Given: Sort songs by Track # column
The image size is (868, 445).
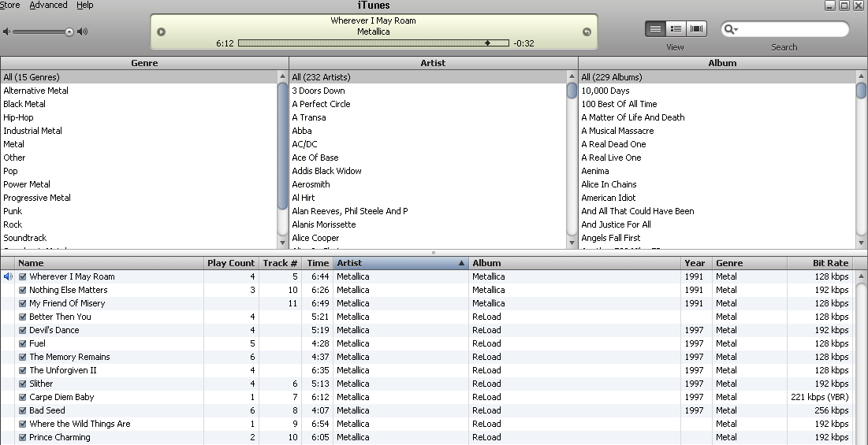Looking at the screenshot, I should pos(280,263).
